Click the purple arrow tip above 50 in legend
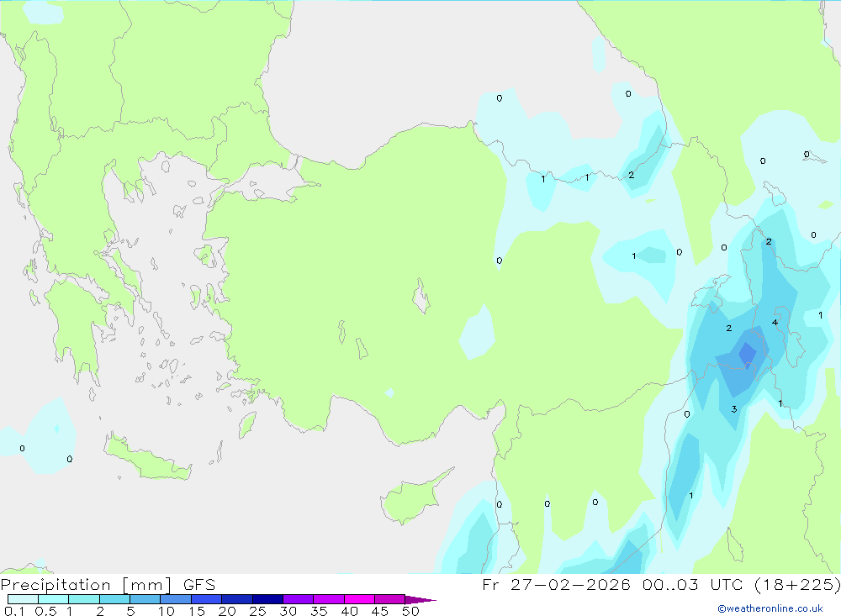The width and height of the screenshot is (841, 616). (x=420, y=599)
